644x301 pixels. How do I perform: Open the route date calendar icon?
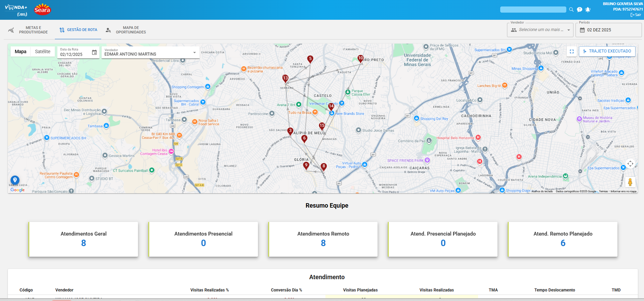tap(94, 52)
